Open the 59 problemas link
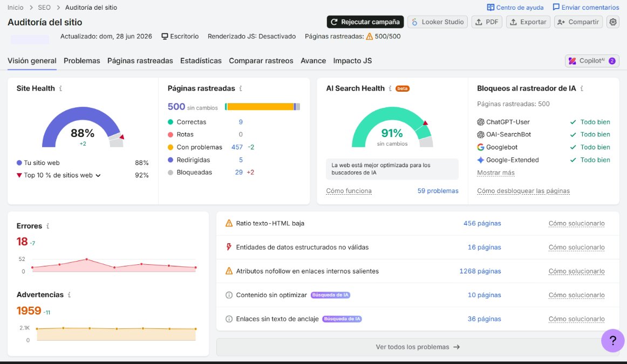627x364 pixels. tap(438, 191)
